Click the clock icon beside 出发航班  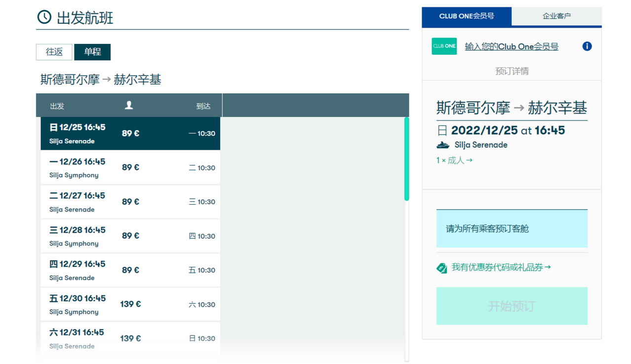point(44,17)
